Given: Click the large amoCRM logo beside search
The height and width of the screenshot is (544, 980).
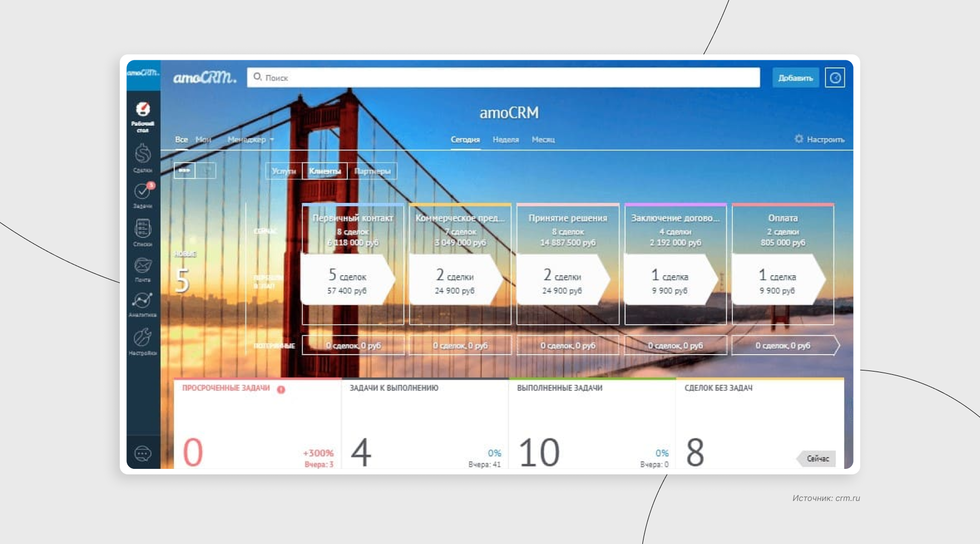Looking at the screenshot, I should pos(205,78).
